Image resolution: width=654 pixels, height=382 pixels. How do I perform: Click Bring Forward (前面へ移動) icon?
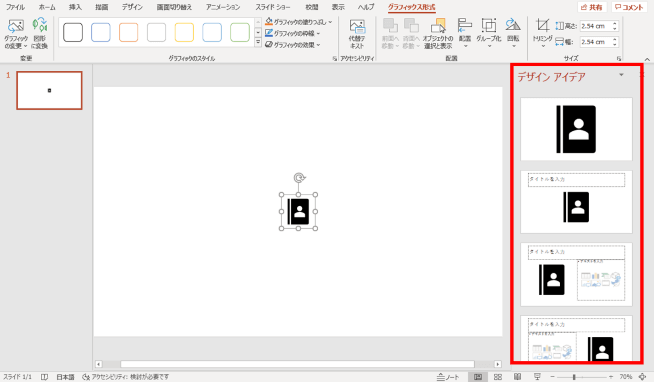tap(390, 34)
